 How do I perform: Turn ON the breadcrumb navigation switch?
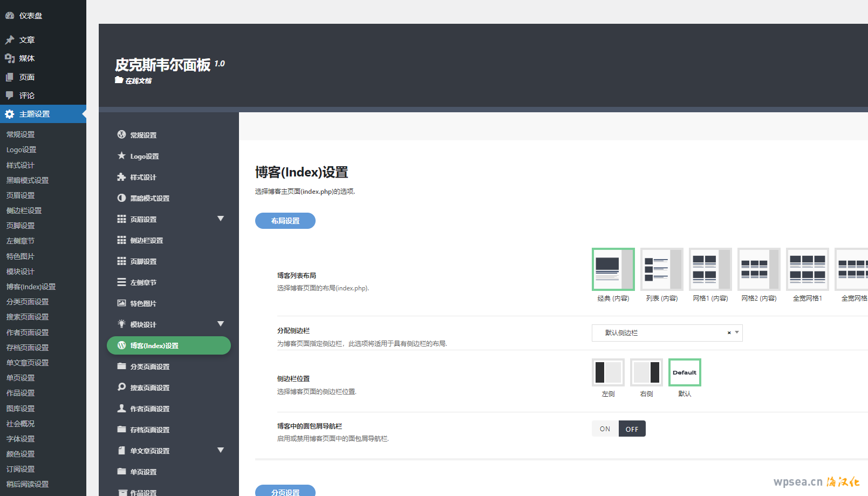coord(605,429)
